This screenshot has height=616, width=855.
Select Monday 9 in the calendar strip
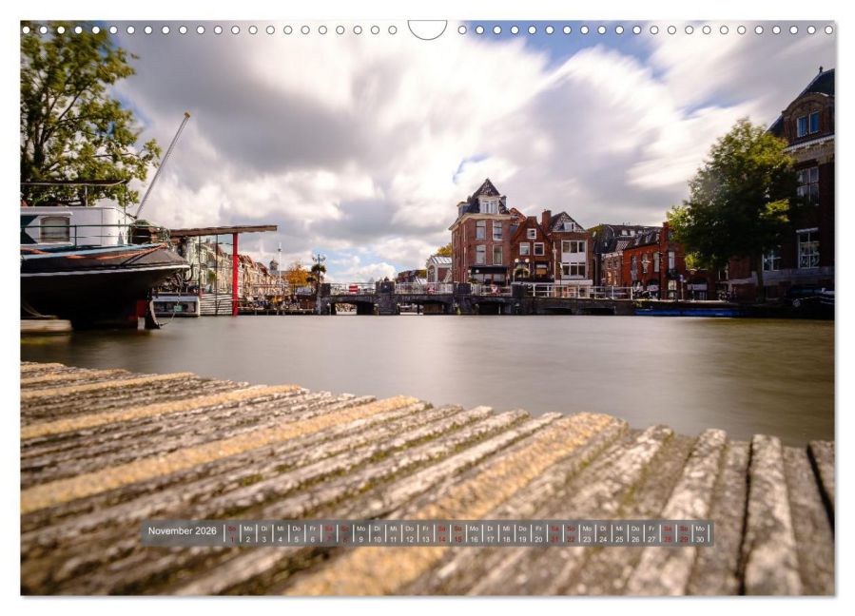361,533
